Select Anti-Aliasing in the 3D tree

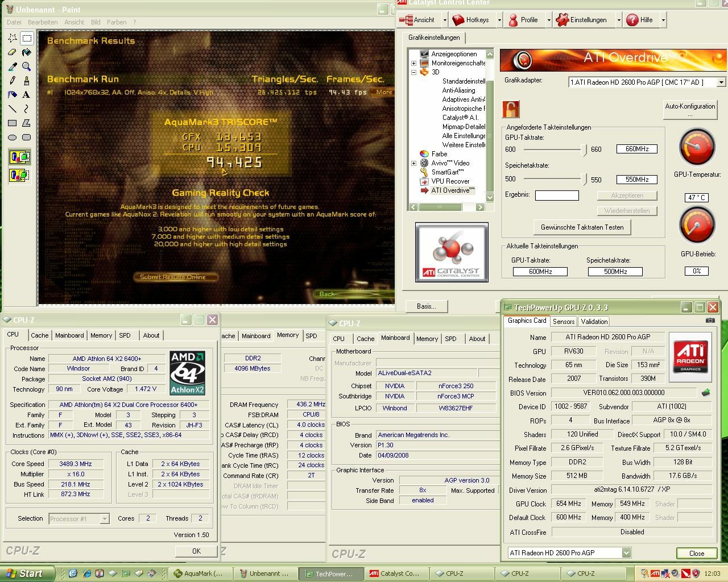458,90
